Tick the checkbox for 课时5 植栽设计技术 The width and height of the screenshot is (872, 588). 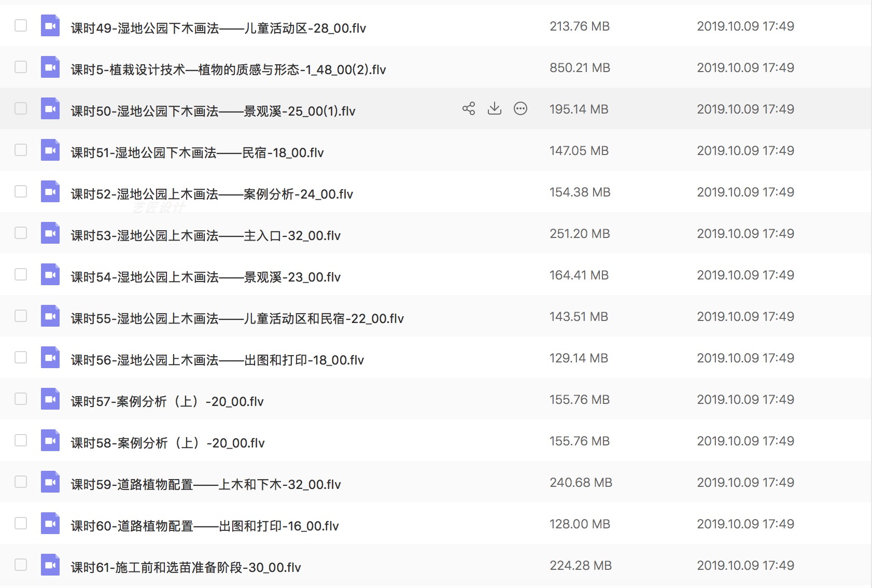[x=21, y=67]
